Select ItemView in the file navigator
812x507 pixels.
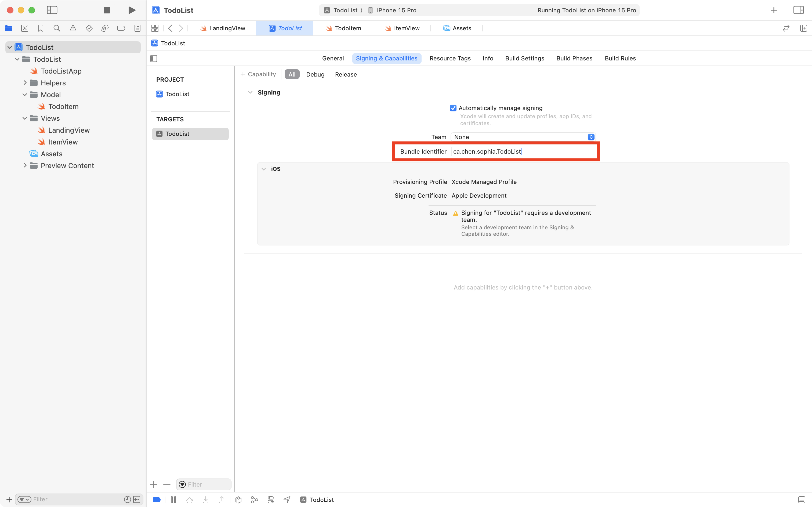click(x=63, y=142)
